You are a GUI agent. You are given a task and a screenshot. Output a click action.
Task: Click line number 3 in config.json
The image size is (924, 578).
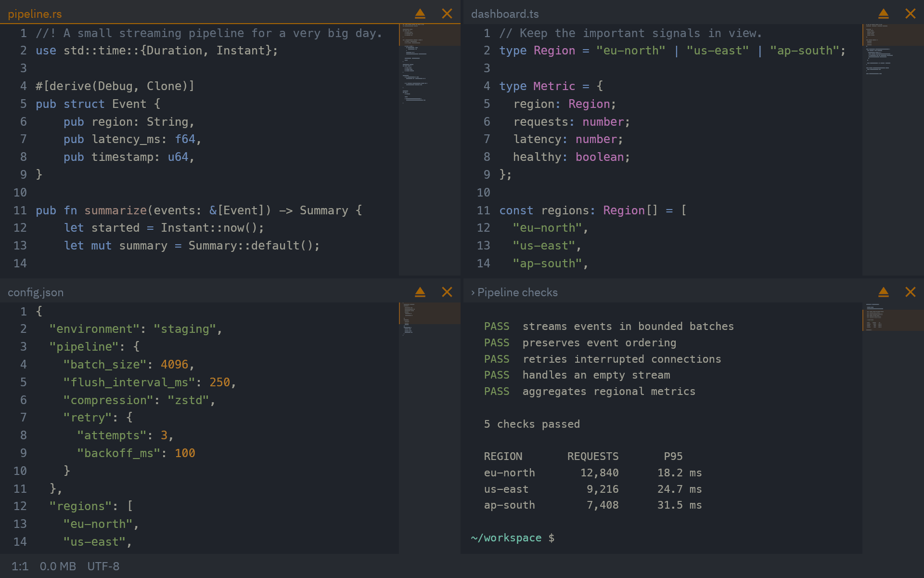(x=23, y=347)
